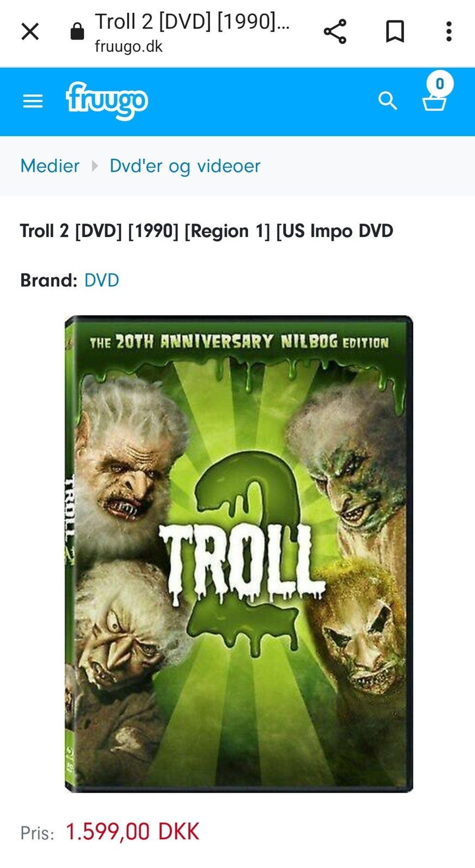Open the search magnifier icon
Image resolution: width=475 pixels, height=868 pixels.
coord(387,101)
